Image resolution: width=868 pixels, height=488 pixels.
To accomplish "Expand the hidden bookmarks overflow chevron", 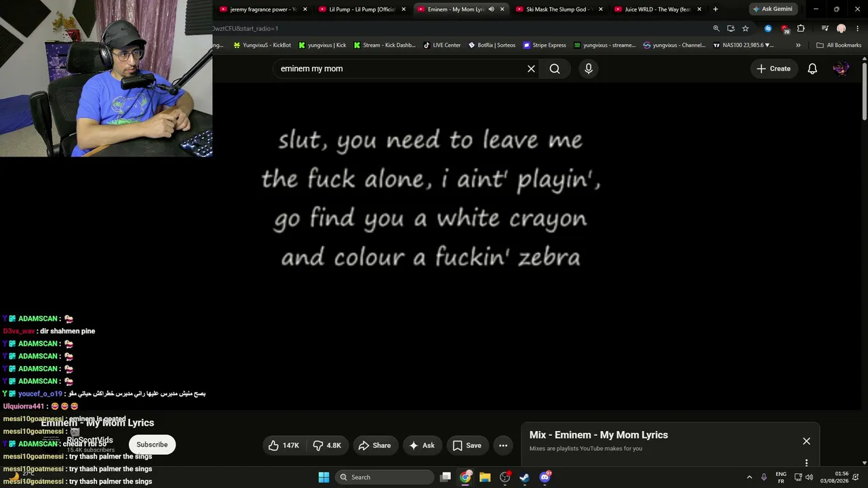I will click(x=798, y=45).
